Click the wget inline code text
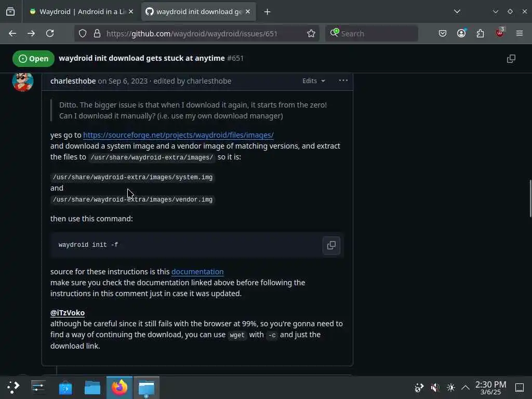The image size is (532, 399). click(237, 335)
